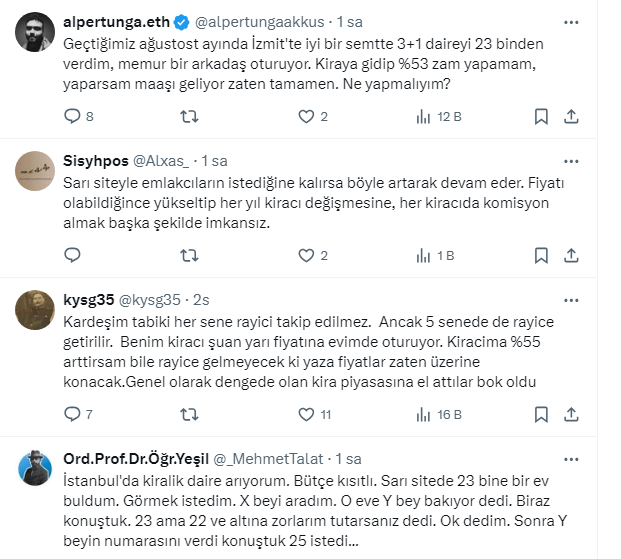This screenshot has height=559, width=621.
Task: Reply to the Sisyhpos tweet
Action: (72, 256)
